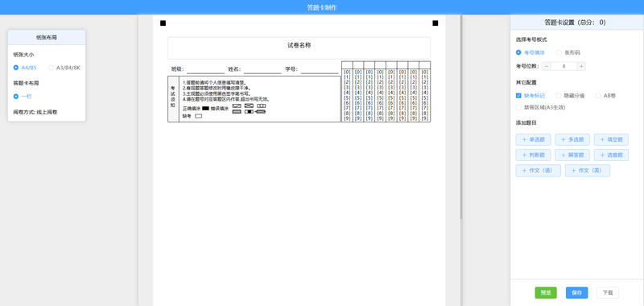Screen dimensions: 644x306
Task: Select the A4/B5 paper size radio
Action: (x=15, y=68)
